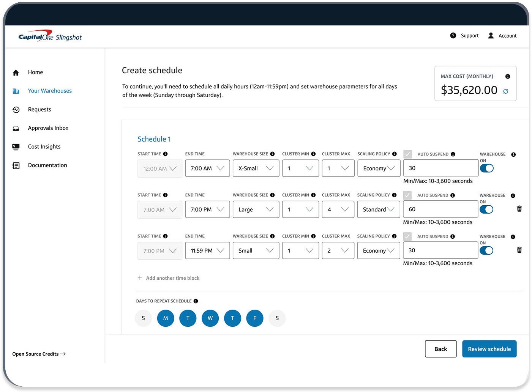
Task: Select Sunday in days to repeat schedule
Action: [x=143, y=318]
